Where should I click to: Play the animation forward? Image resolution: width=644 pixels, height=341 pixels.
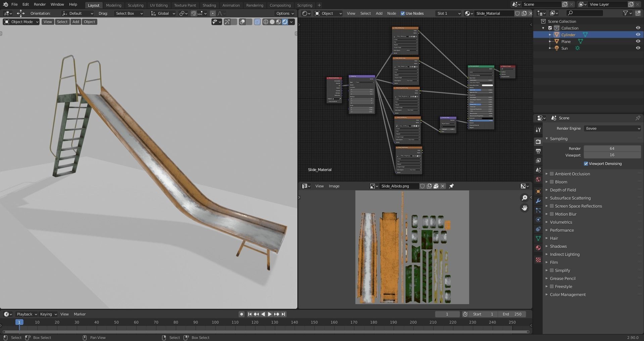click(x=270, y=314)
